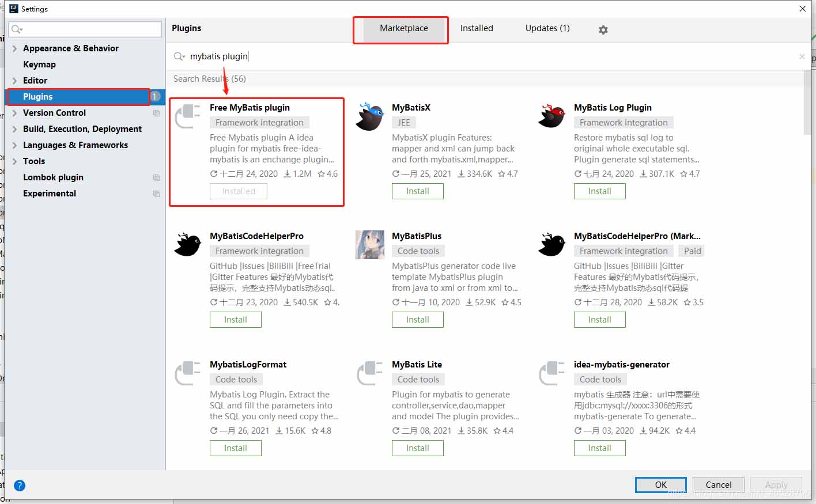Install the MybatisLogFormat plugin

[x=236, y=448]
